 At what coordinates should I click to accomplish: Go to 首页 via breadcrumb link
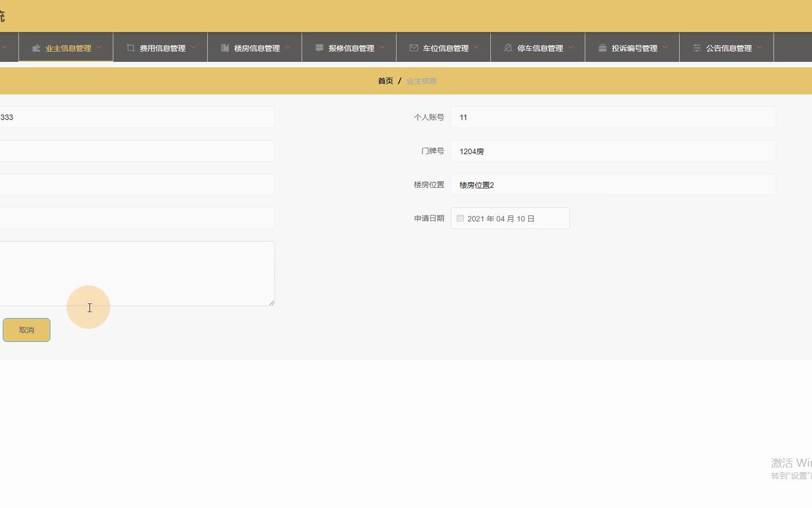pos(386,81)
